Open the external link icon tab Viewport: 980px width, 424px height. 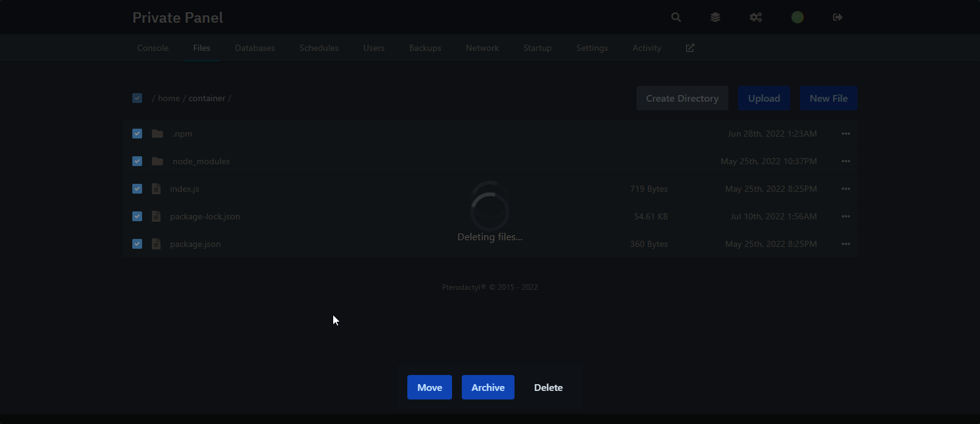(x=690, y=48)
